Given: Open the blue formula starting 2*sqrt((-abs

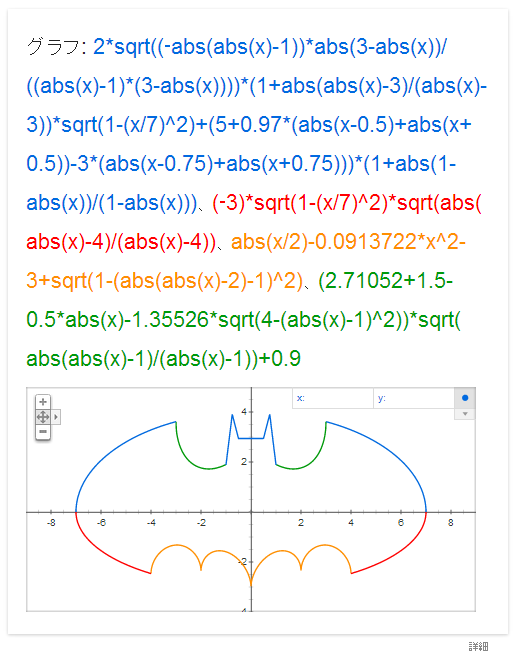Looking at the screenshot, I should (258, 124).
